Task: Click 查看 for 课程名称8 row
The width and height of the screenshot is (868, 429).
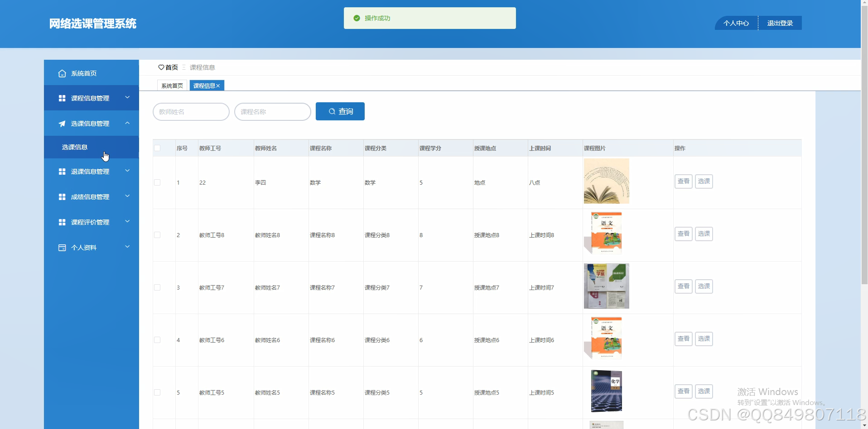Action: point(684,234)
